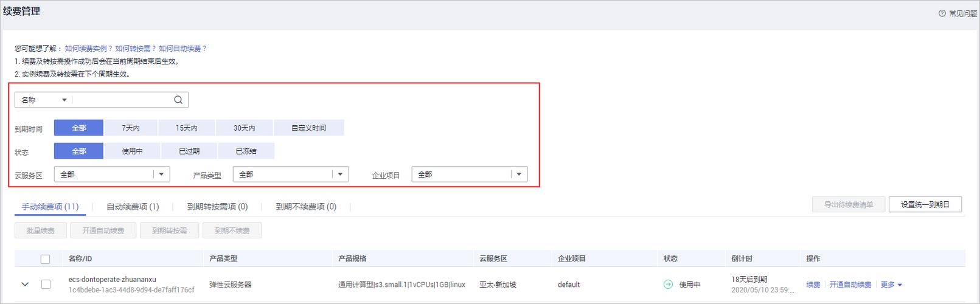Select 全部 for 状态 filter
Image resolution: width=980 pixels, height=304 pixels.
click(79, 151)
